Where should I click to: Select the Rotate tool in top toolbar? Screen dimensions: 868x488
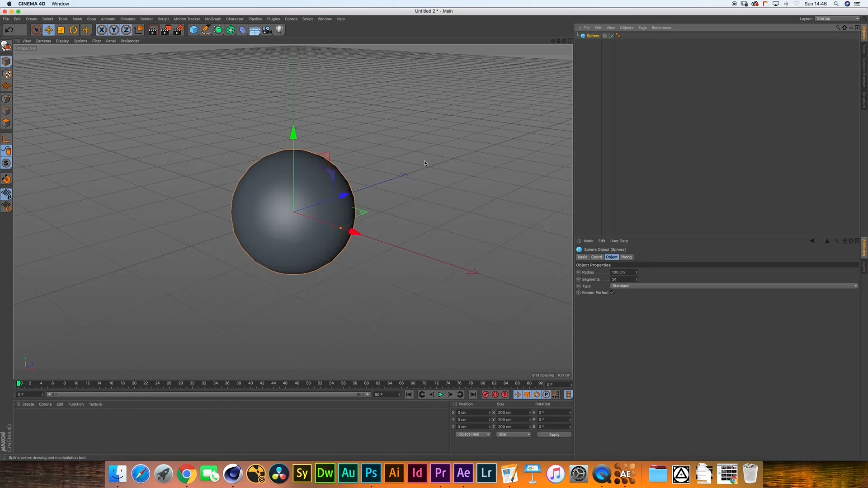coord(73,30)
